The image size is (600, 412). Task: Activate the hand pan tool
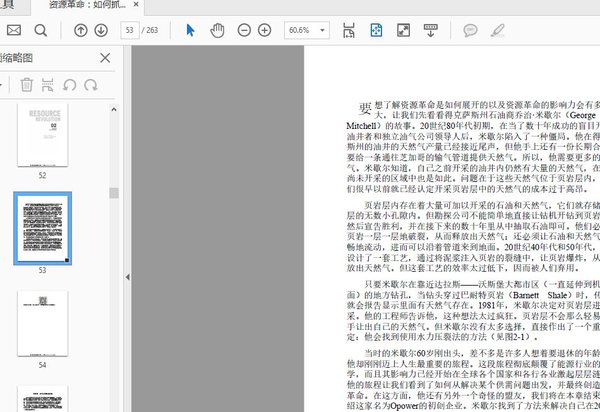pos(217,30)
